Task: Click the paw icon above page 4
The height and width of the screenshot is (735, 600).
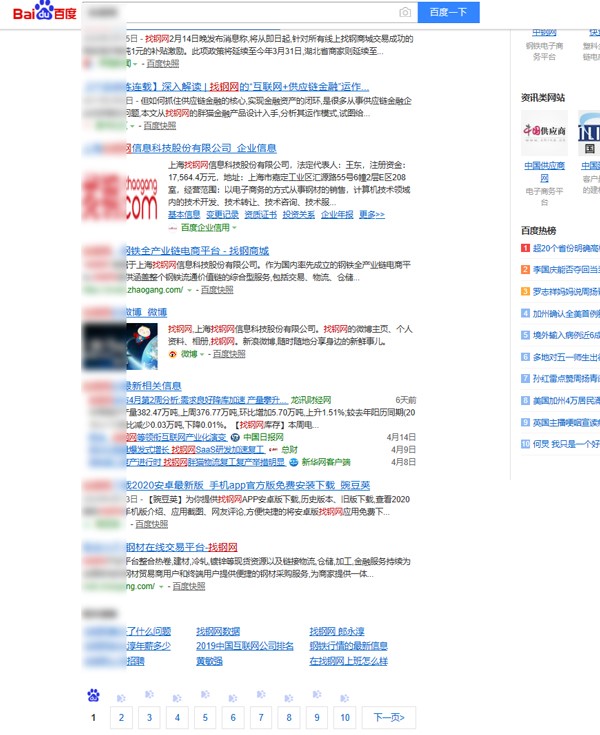Action: pyautogui.click(x=177, y=698)
